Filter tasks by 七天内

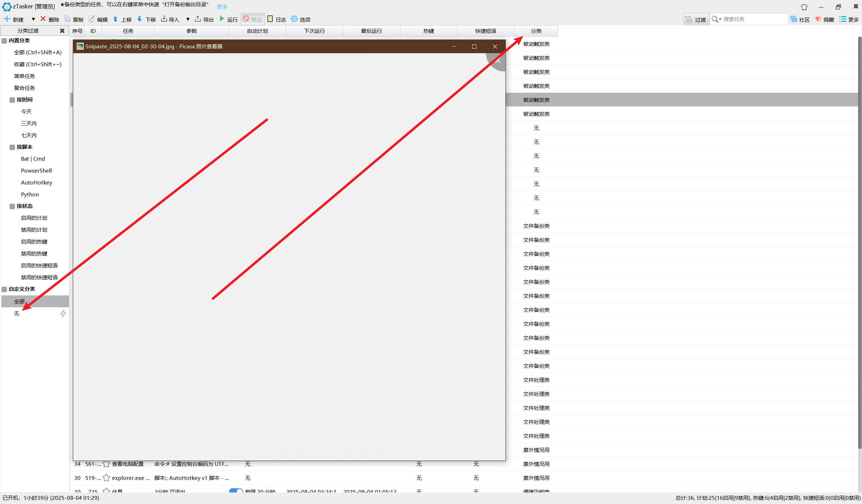29,135
